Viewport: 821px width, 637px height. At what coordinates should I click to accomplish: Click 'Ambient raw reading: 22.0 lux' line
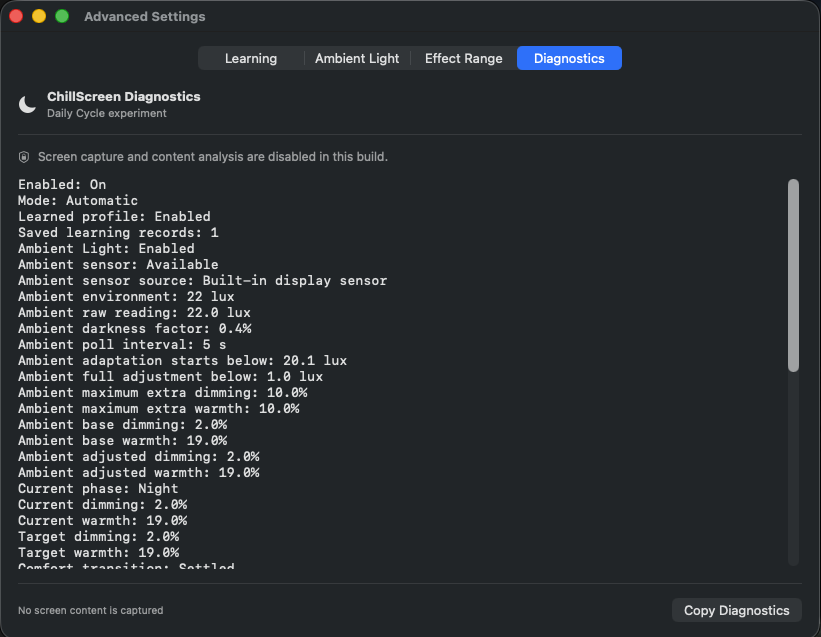click(x=135, y=312)
